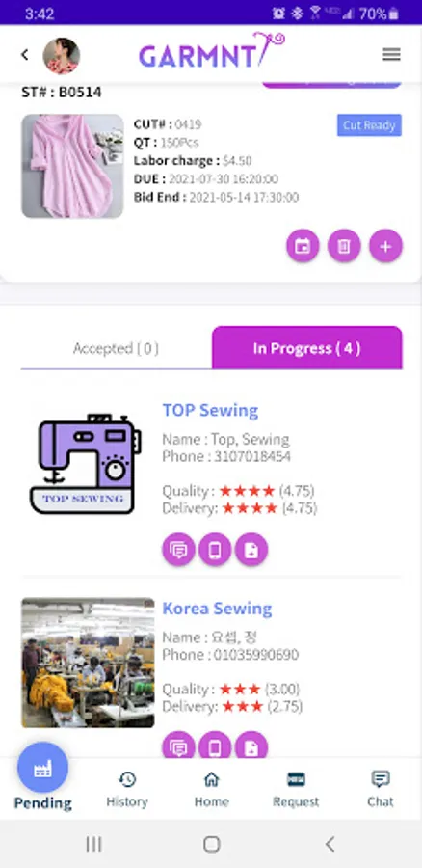Open chat message icon for TOP Sewing

point(178,550)
